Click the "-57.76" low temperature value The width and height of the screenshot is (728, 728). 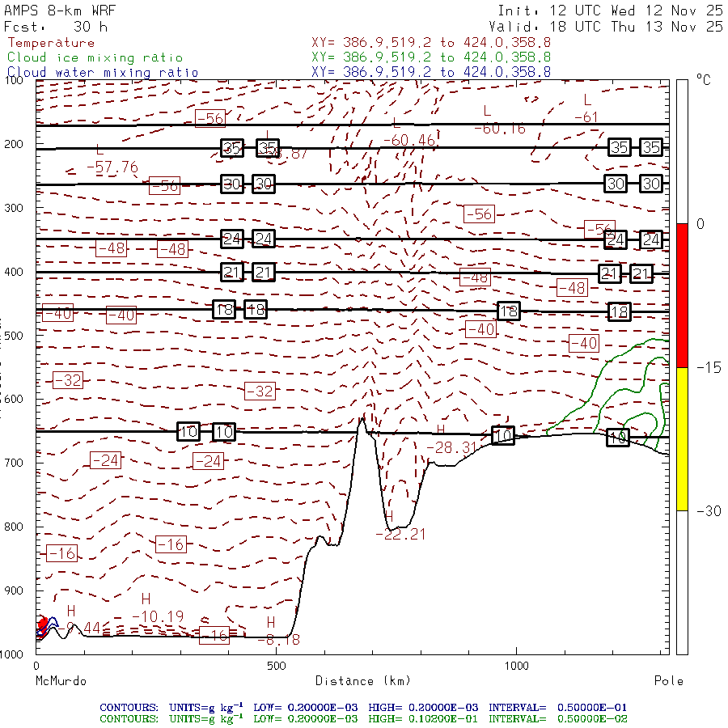[x=112, y=167]
